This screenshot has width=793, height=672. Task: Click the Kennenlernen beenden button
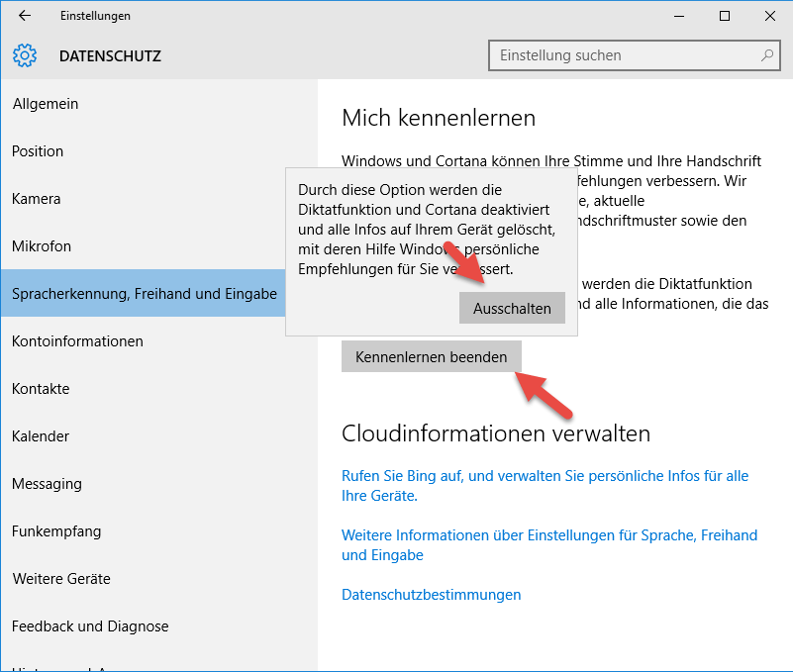click(x=431, y=356)
